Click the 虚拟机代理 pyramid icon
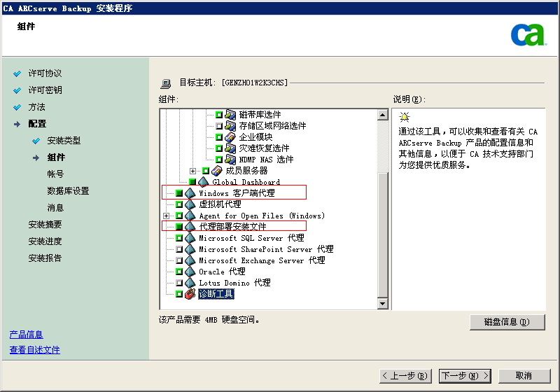The image size is (560, 392). (x=190, y=204)
